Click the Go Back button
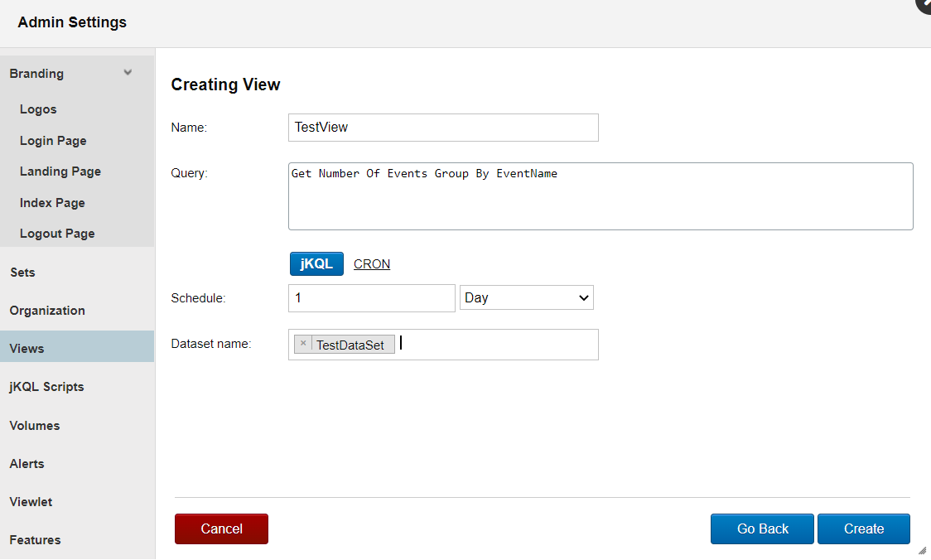The width and height of the screenshot is (931, 560). click(x=762, y=529)
